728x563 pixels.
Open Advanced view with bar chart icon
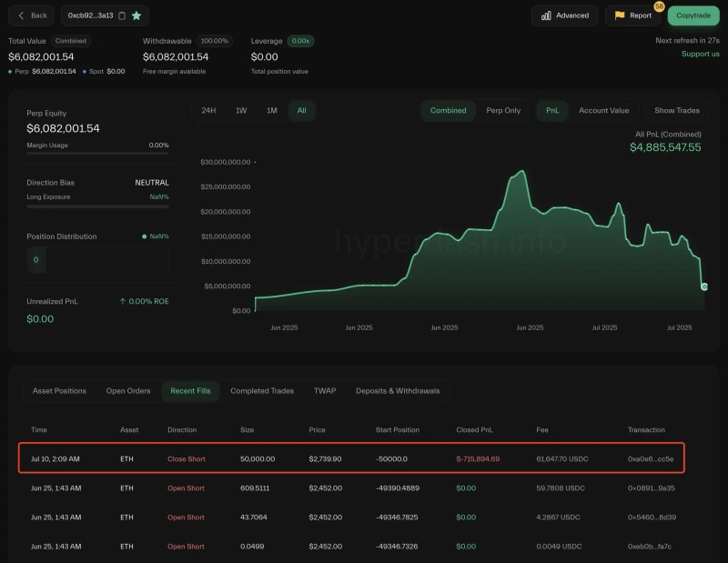click(565, 15)
